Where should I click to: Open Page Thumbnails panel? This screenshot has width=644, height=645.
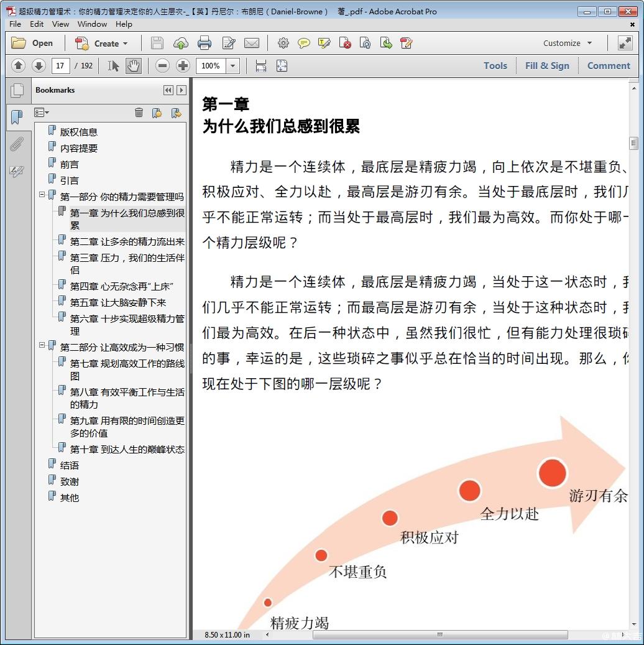[17, 91]
